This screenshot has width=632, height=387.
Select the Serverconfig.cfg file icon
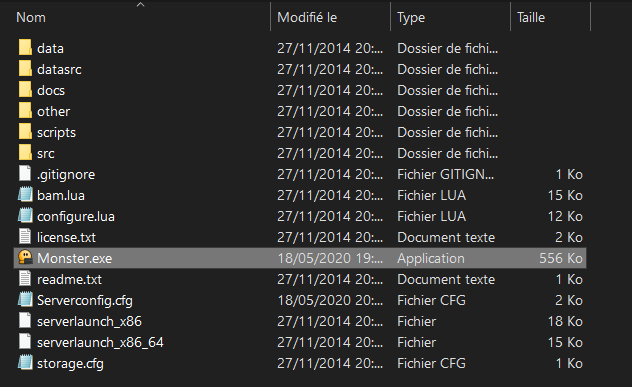[25, 299]
